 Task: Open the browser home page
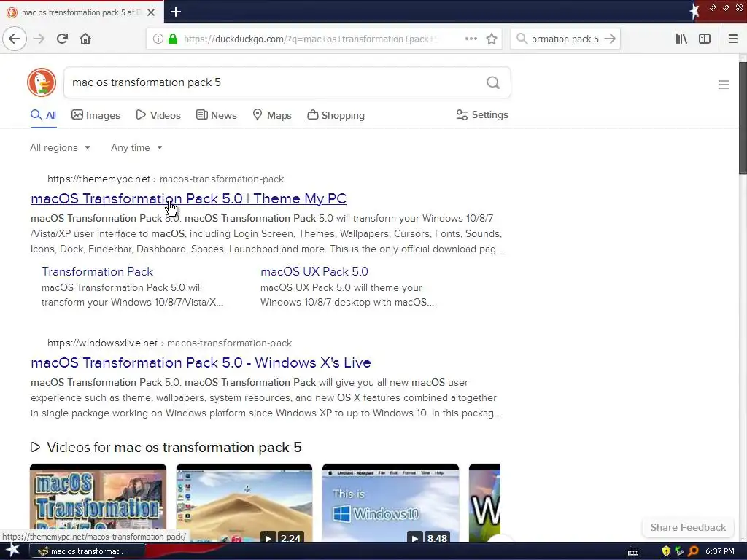pos(85,39)
